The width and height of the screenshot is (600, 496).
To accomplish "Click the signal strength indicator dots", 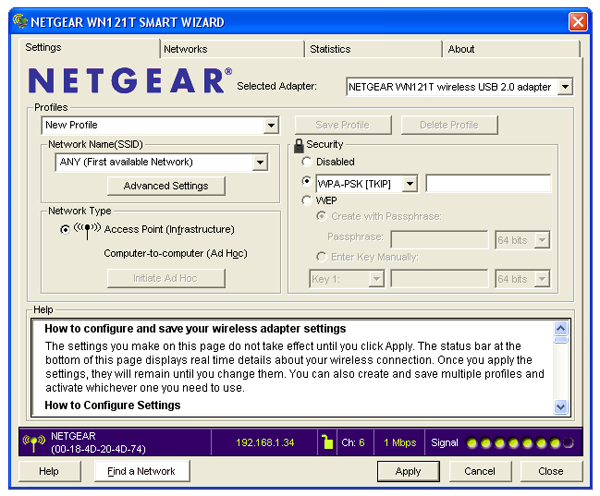I will pyautogui.click(x=520, y=443).
